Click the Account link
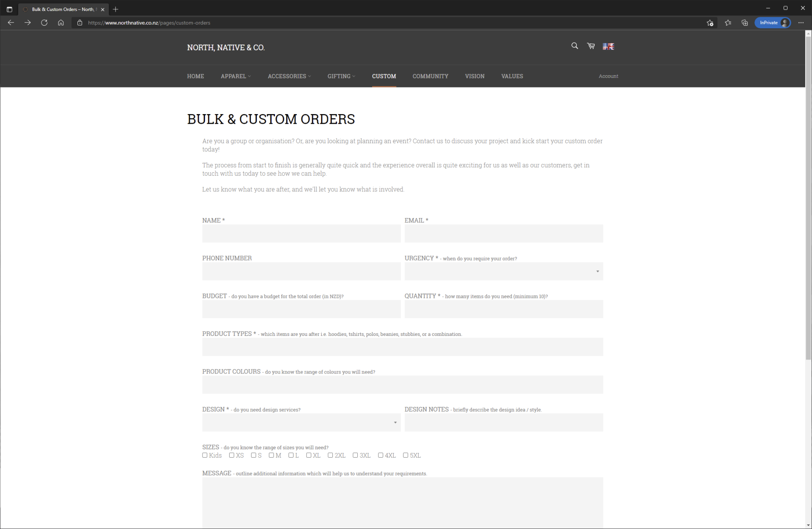The image size is (812, 529). (608, 76)
